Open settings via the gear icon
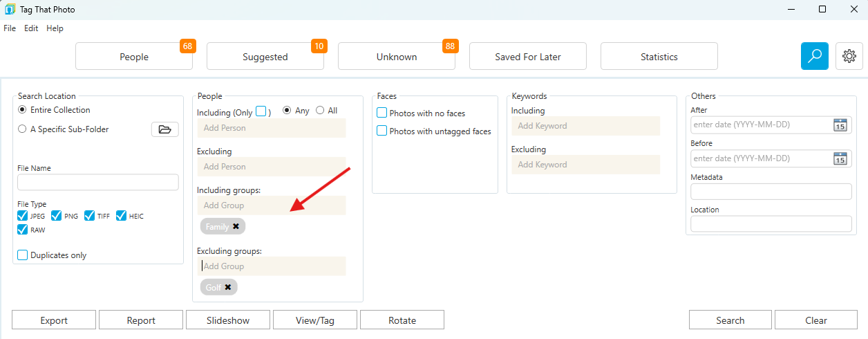Image resolution: width=868 pixels, height=339 pixels. [x=849, y=56]
